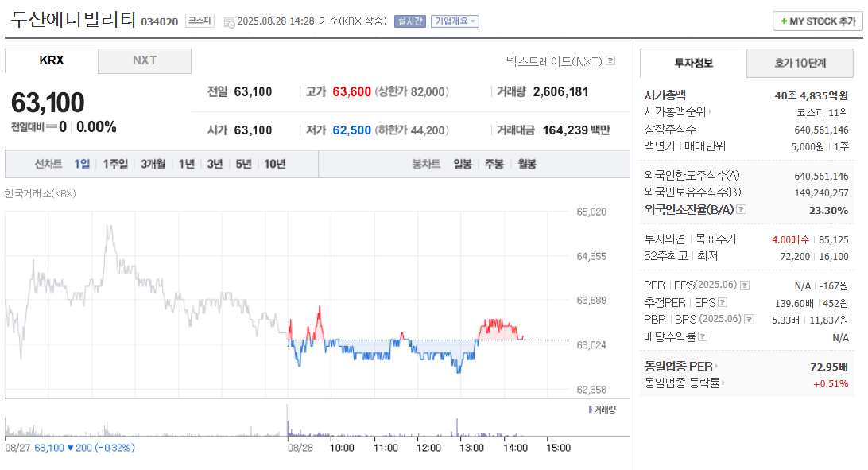Click the 동일업종 PER link
Image resolution: width=868 pixels, height=470 pixels.
point(678,367)
